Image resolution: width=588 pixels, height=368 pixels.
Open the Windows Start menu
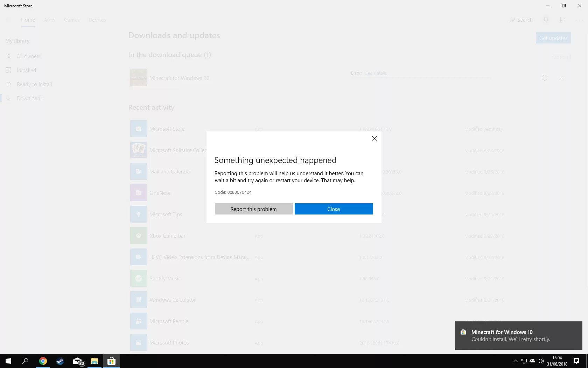coord(8,361)
